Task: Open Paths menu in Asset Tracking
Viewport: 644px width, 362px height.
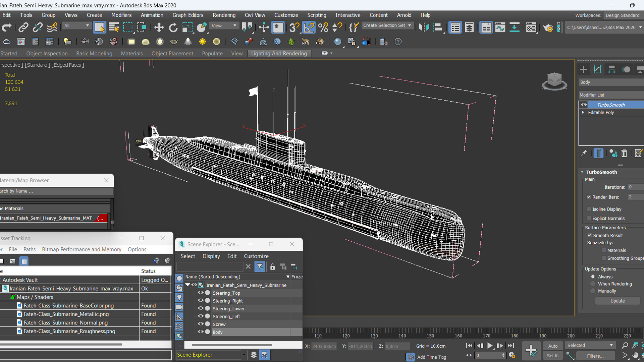Action: (x=30, y=249)
